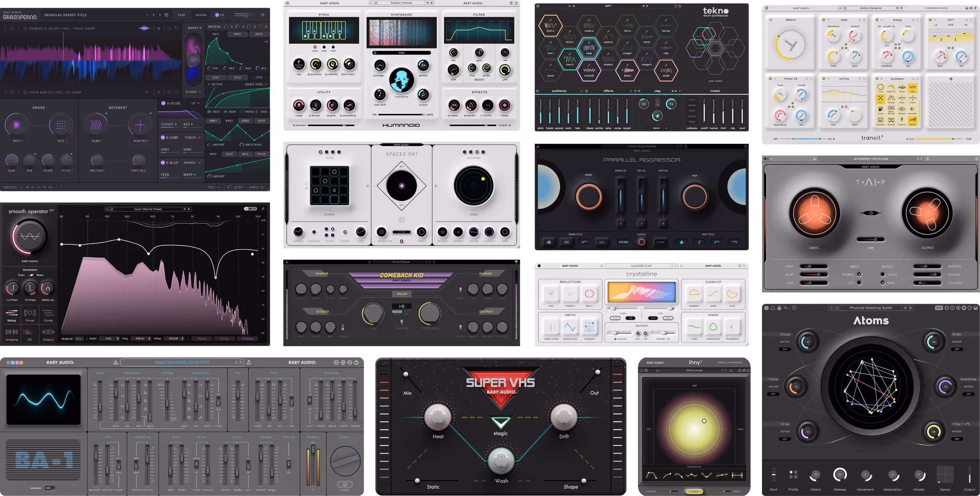Click the PANIC button in Grainferno

point(256,187)
